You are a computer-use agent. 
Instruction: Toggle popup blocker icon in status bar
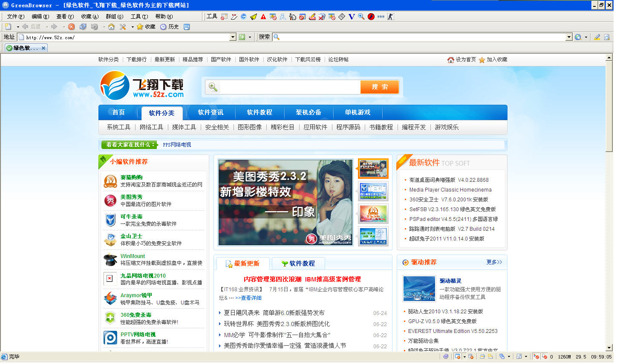pos(457,356)
